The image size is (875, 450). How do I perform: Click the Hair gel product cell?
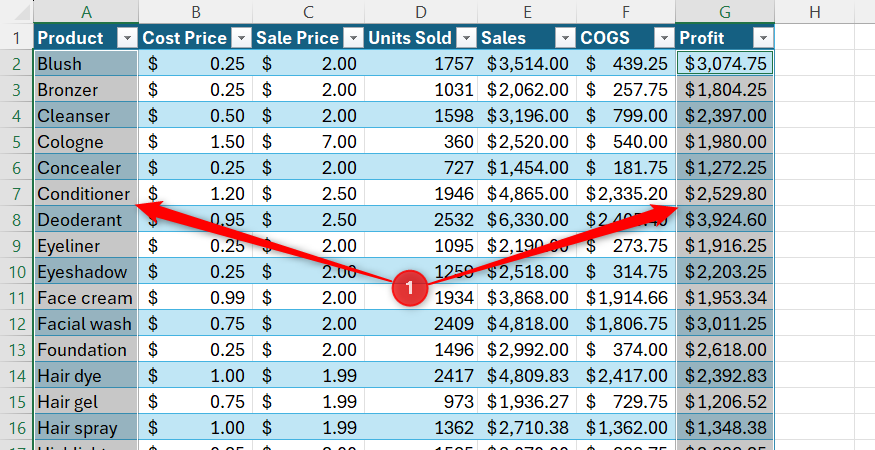point(86,401)
